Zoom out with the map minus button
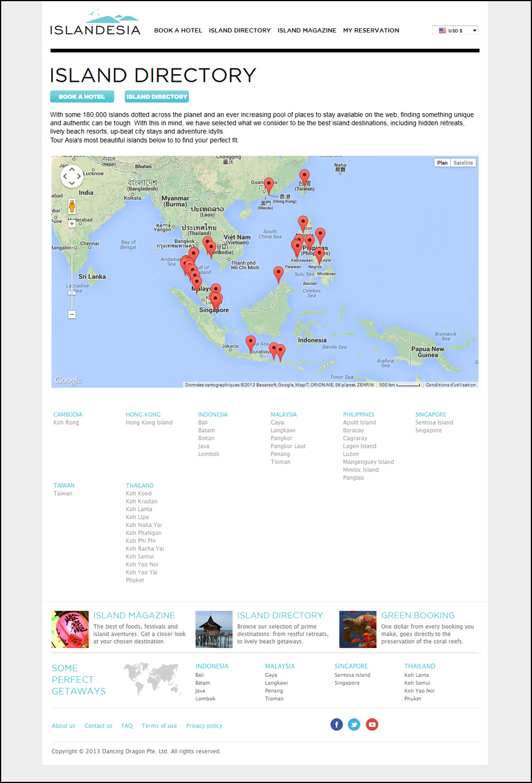Image resolution: width=532 pixels, height=783 pixels. pos(72,314)
